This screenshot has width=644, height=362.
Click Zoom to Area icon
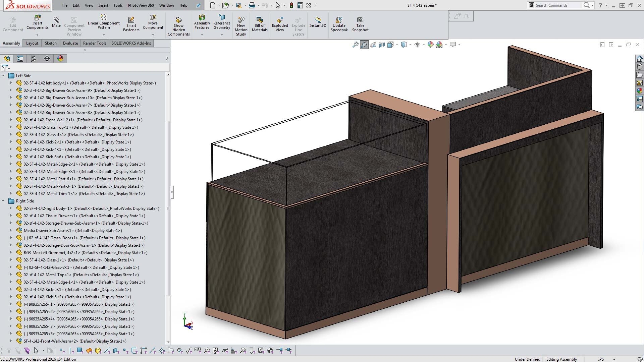pos(364,45)
